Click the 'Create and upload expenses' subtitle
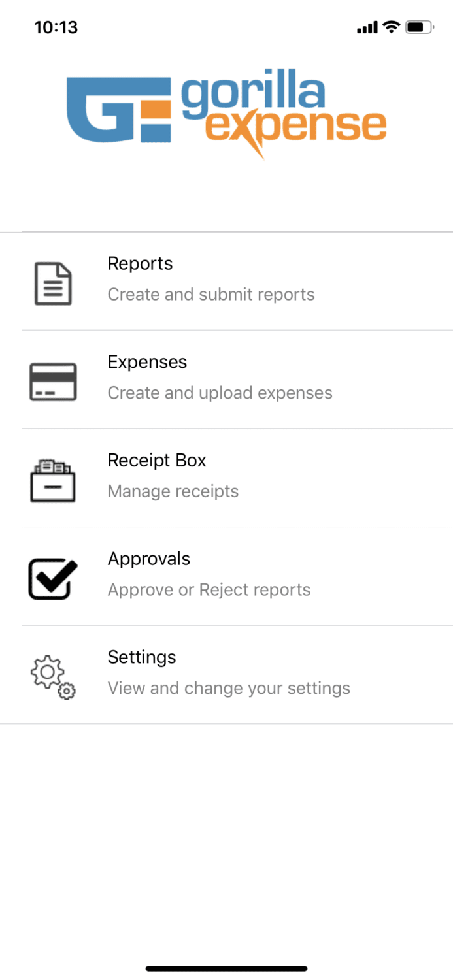Screen dimensions: 453x980 220,393
